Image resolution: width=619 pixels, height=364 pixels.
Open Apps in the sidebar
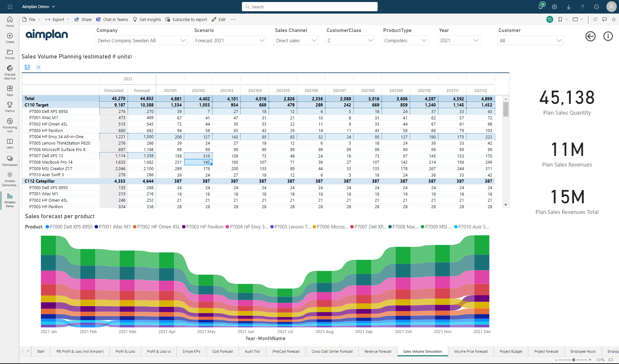(x=10, y=91)
